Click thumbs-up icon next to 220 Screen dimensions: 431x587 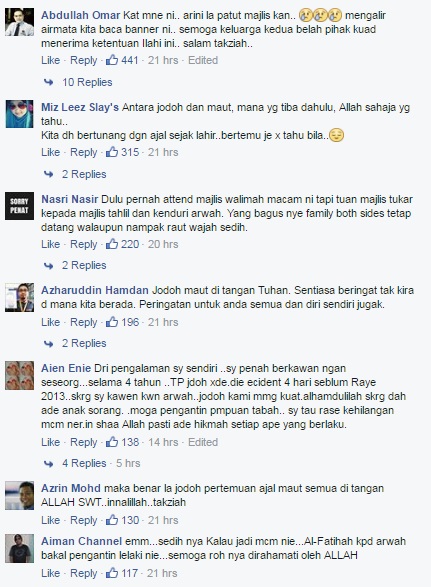pyautogui.click(x=112, y=244)
